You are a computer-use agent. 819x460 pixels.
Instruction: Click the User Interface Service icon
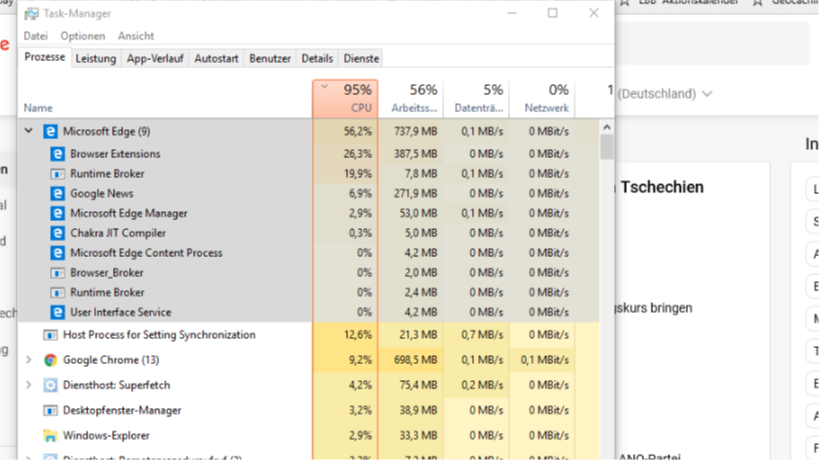57,312
